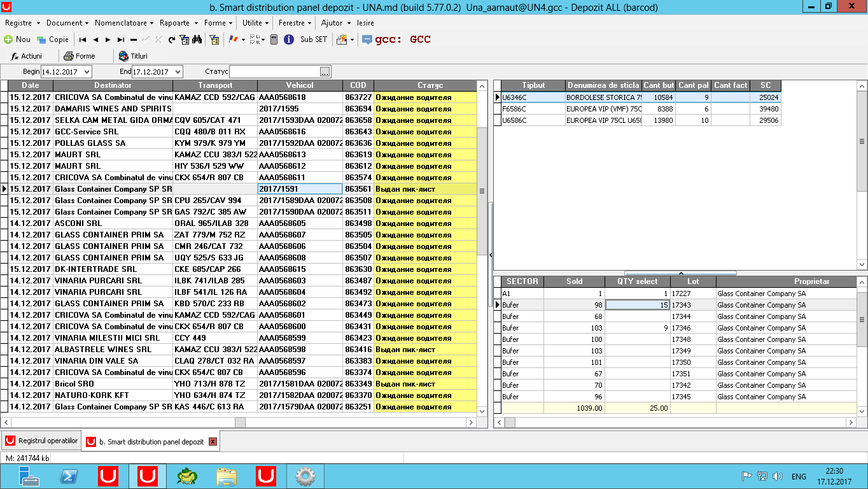This screenshot has height=489, width=868.
Task: Collapse the right panel splitter arrow
Action: (491, 255)
